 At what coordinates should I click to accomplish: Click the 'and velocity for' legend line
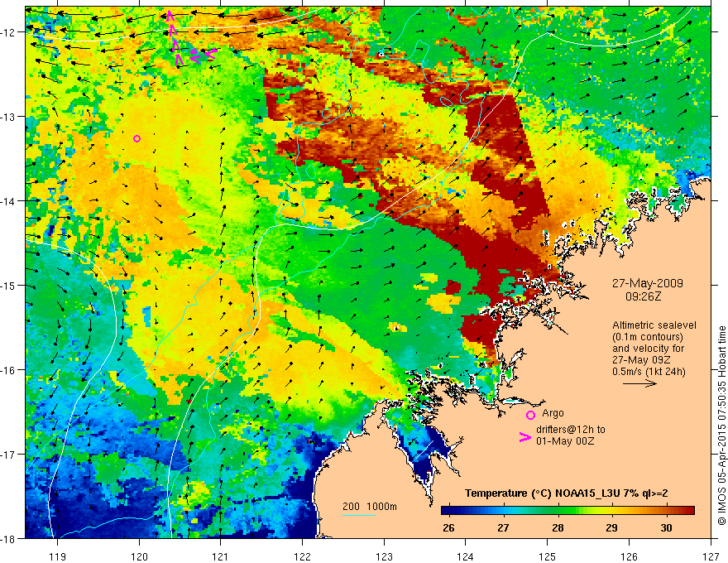[648, 349]
